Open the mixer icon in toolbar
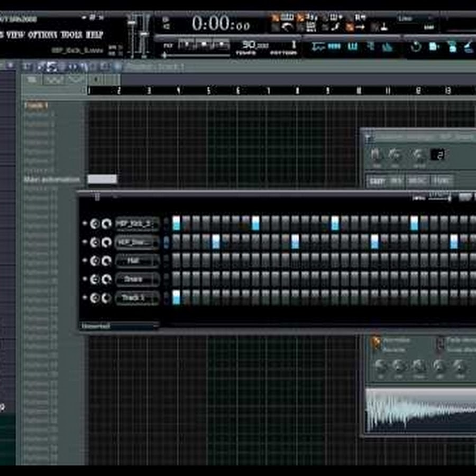Screen dimensions: 476x476 tap(387, 47)
